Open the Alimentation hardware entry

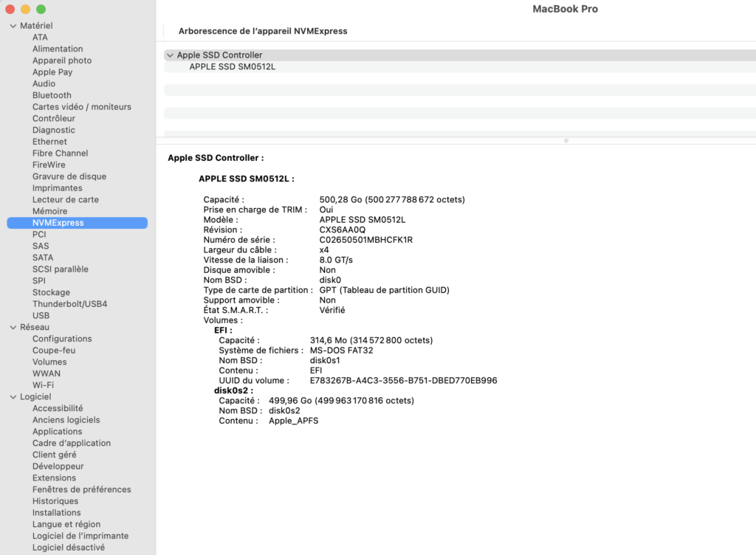(x=58, y=49)
